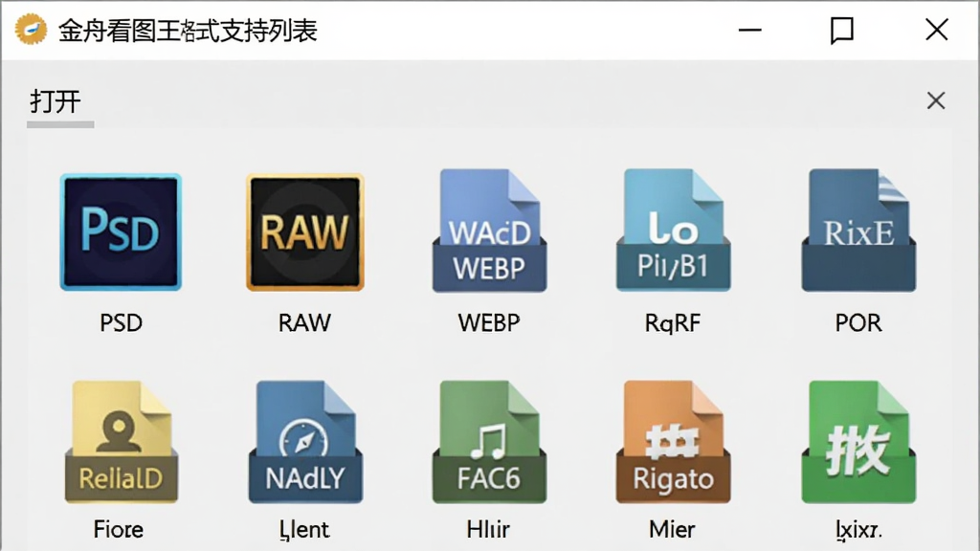Select the RAW format icon
Screen dimensions: 980x551
(305, 232)
